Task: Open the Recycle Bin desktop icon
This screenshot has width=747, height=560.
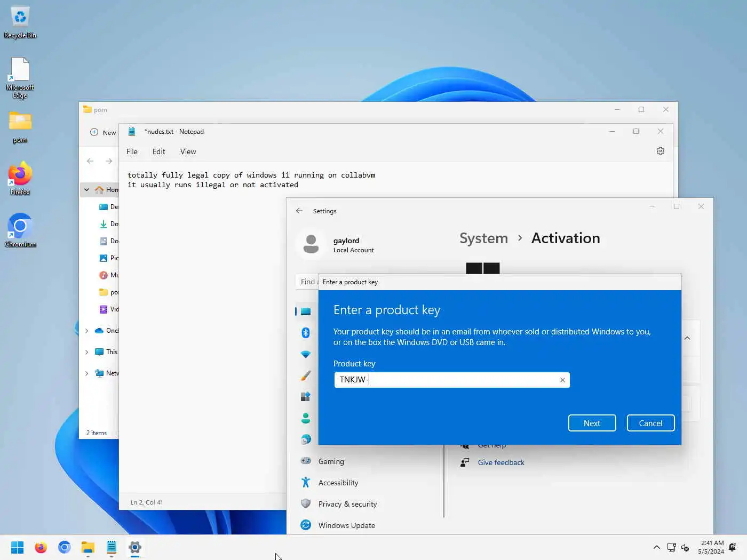Action: point(20,22)
